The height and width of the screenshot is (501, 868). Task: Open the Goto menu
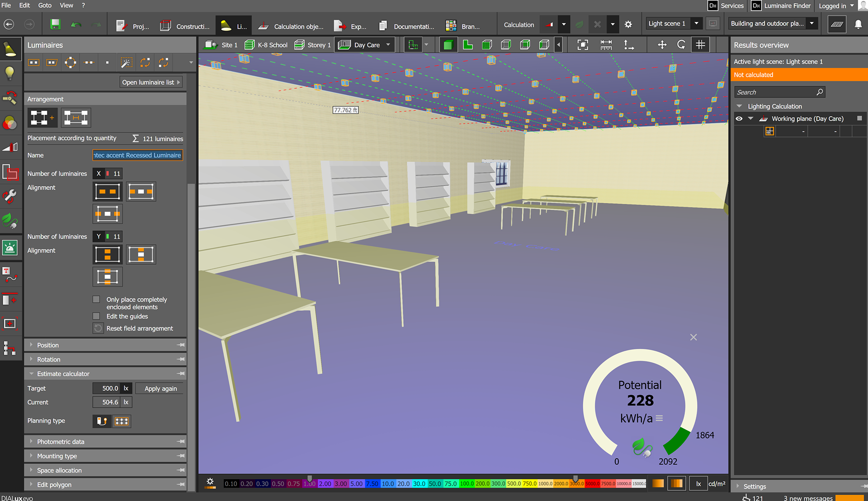point(44,5)
